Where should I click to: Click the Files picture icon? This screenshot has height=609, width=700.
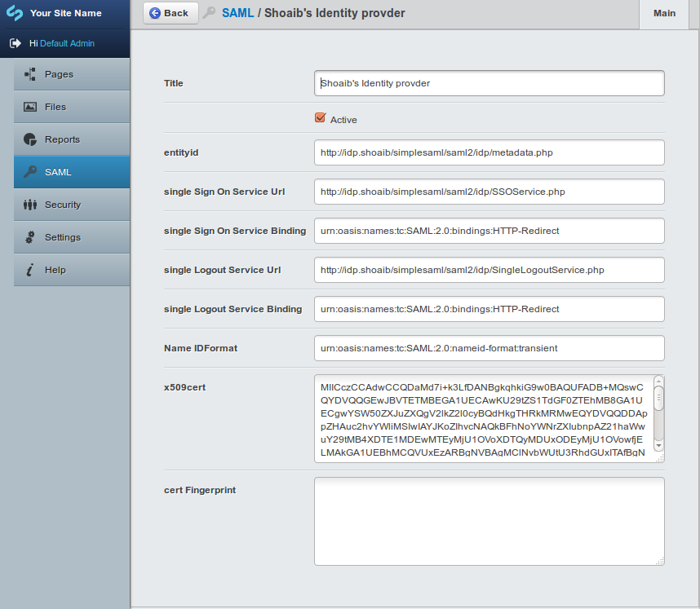click(30, 107)
